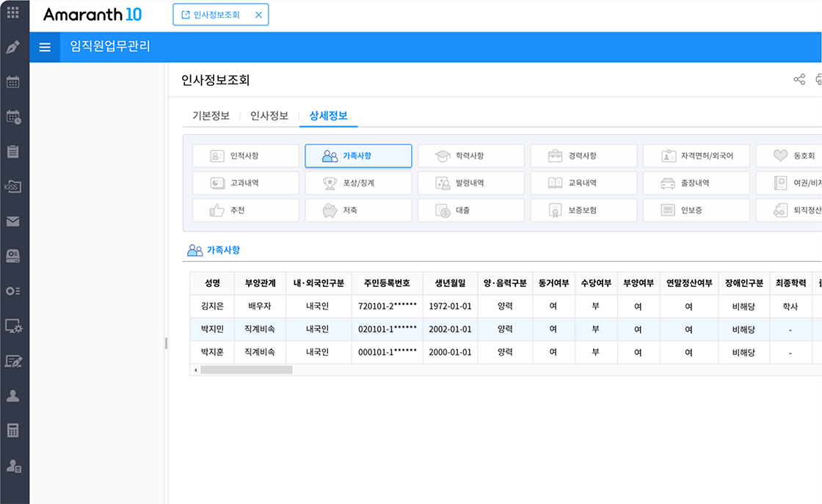Open the person with building sidebar icon
This screenshot has width=822, height=504.
(x=13, y=466)
